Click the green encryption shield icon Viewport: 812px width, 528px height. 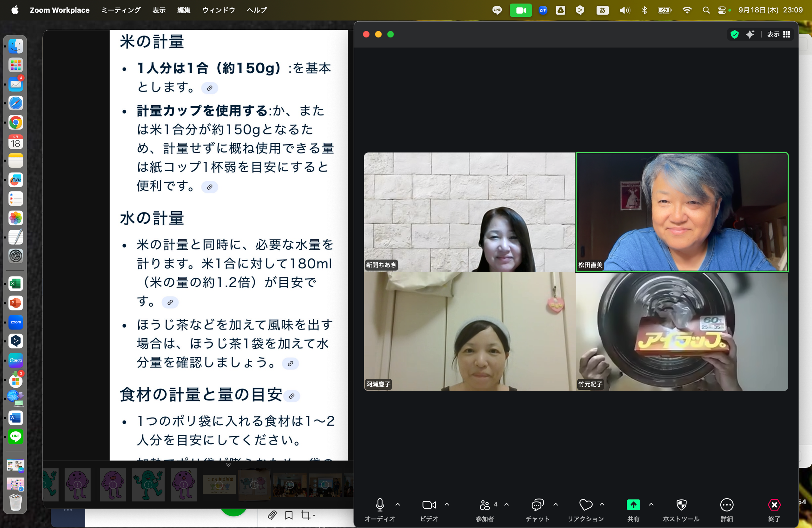point(734,34)
